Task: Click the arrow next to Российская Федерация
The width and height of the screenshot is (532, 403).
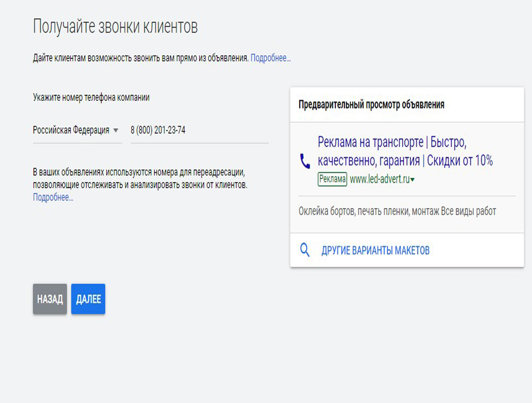Action: [x=116, y=130]
